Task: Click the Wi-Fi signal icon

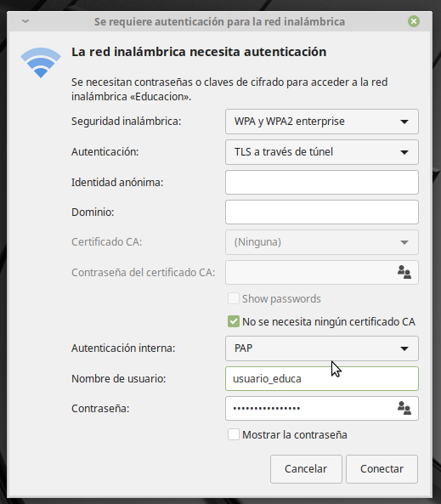Action: click(x=41, y=62)
